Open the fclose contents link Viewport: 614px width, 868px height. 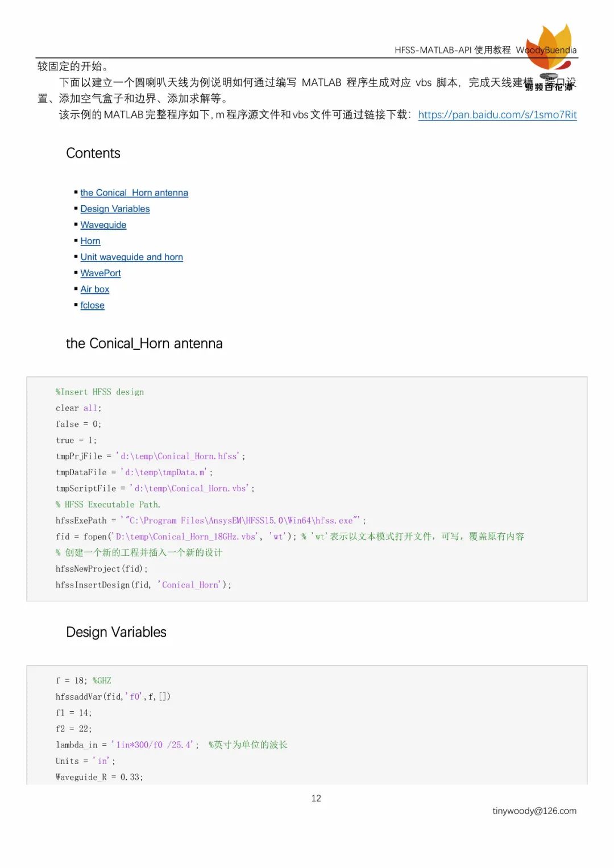[x=92, y=305]
